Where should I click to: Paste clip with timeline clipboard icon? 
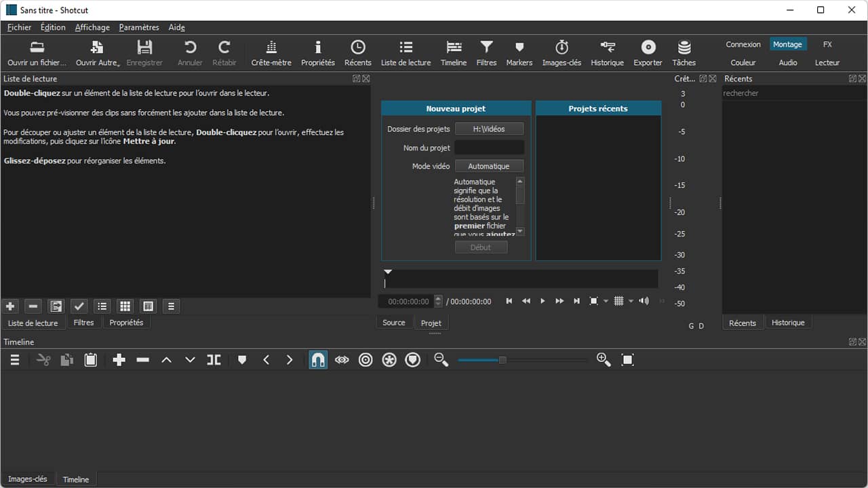pos(90,360)
